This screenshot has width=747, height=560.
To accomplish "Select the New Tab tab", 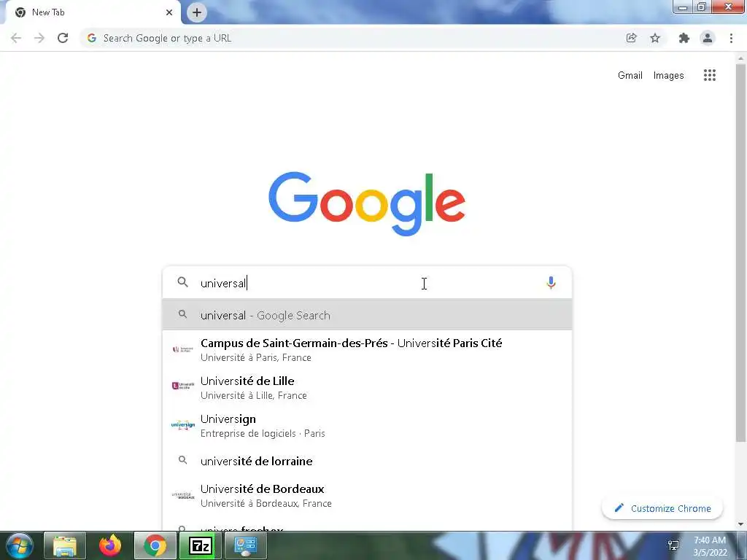I will (93, 12).
